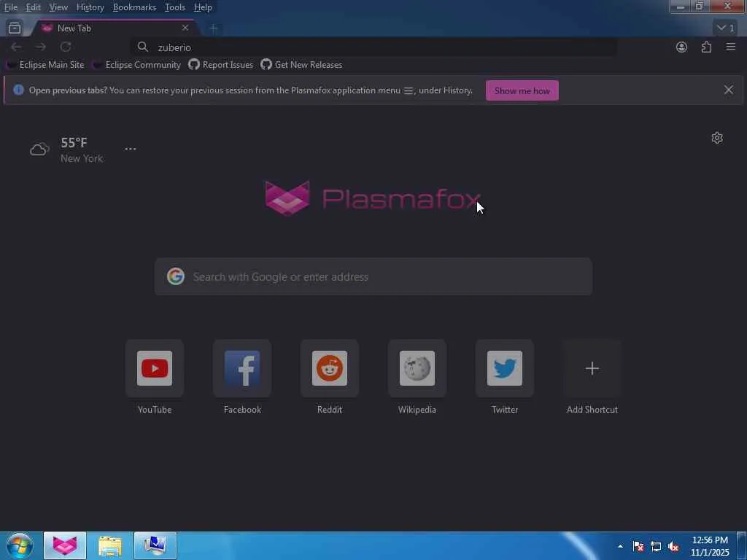
Task: Go forward one page
Action: click(41, 47)
